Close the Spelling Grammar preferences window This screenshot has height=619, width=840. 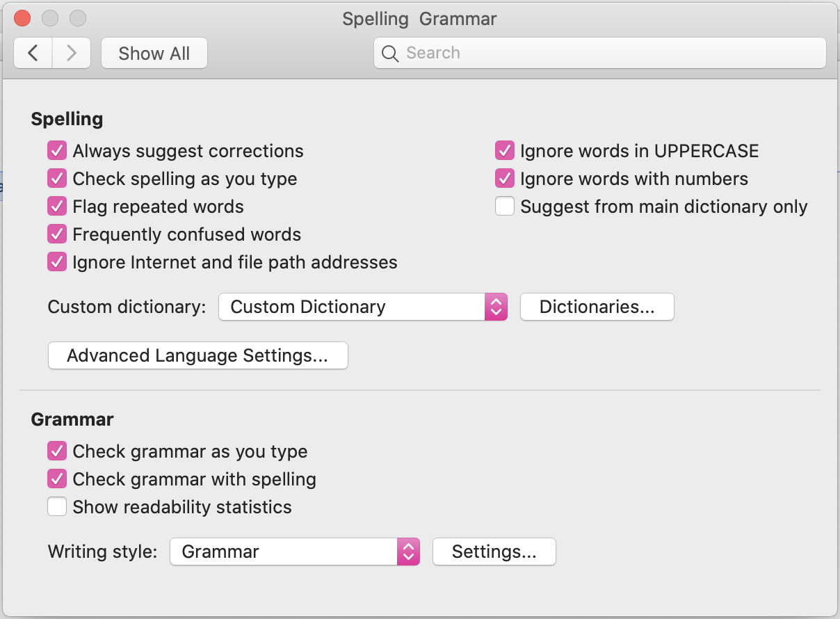coord(22,19)
